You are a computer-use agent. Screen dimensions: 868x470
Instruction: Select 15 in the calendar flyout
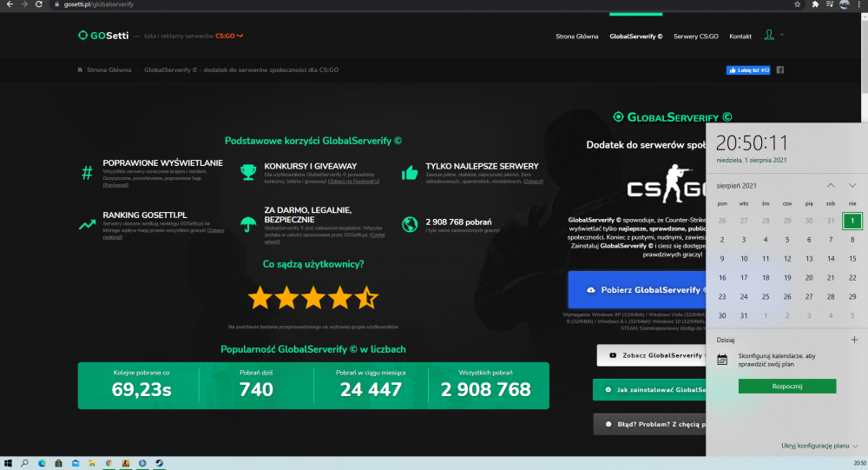coord(852,259)
